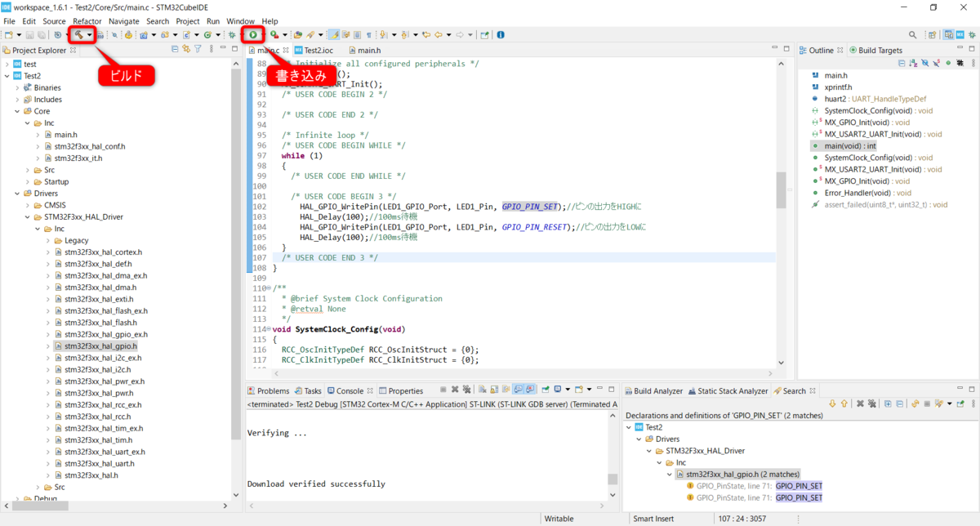Screen dimensions: 980x526
Task: Collapse all items in Outline toolbar
Action: coord(902,63)
